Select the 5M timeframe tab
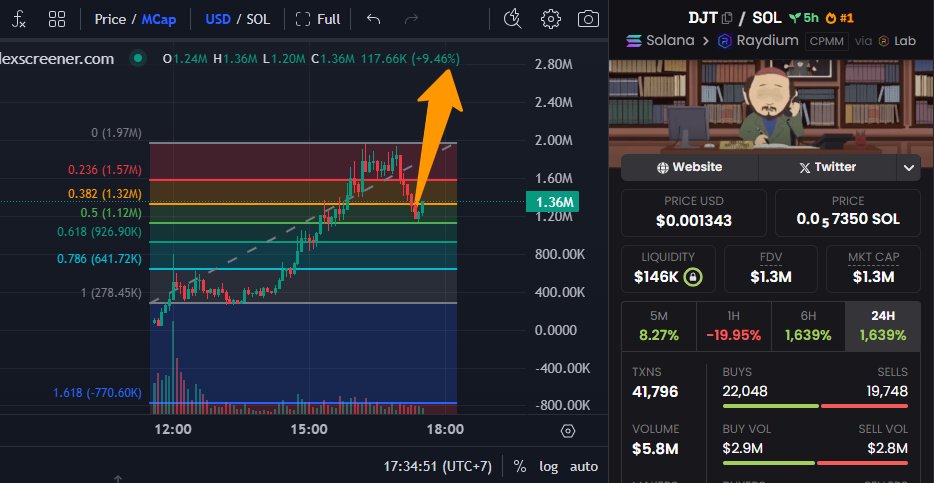 click(658, 326)
